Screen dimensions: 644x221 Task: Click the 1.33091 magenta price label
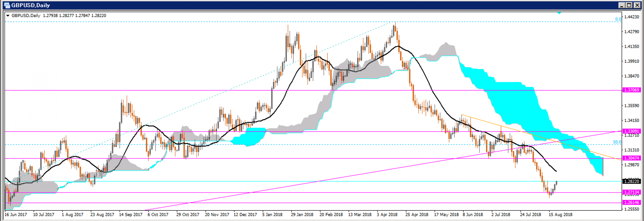[631, 131]
